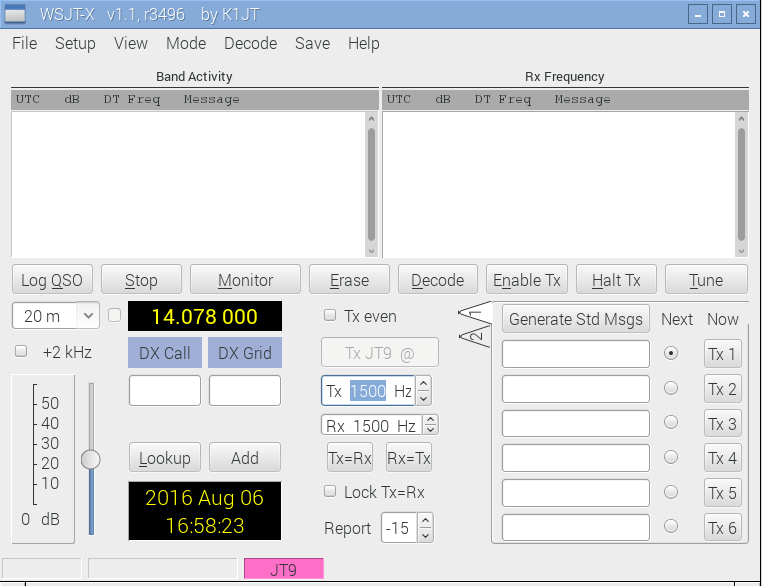The width and height of the screenshot is (762, 586).
Task: Enable the +2 kHz checkbox
Action: (21, 351)
